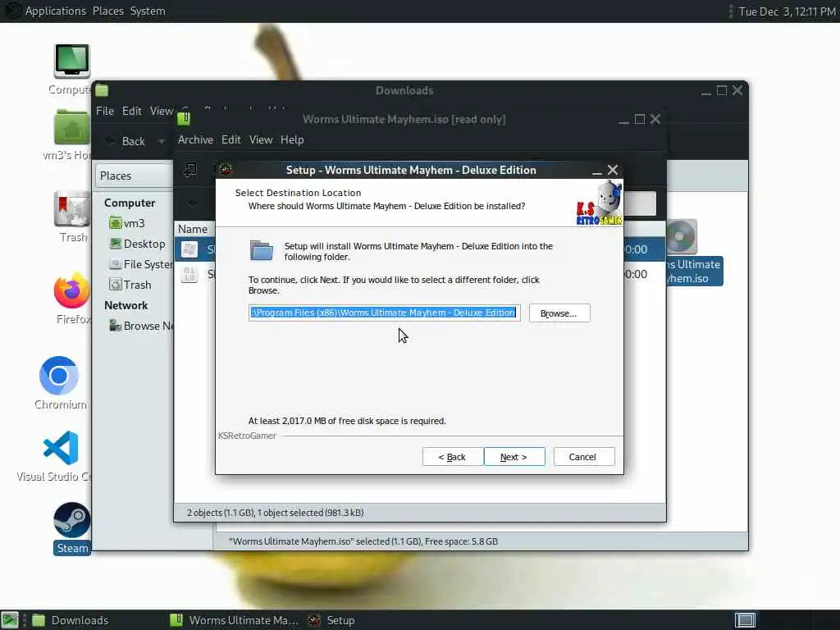The image size is (840, 630).
Task: Open the System menu in top panel
Action: click(148, 11)
